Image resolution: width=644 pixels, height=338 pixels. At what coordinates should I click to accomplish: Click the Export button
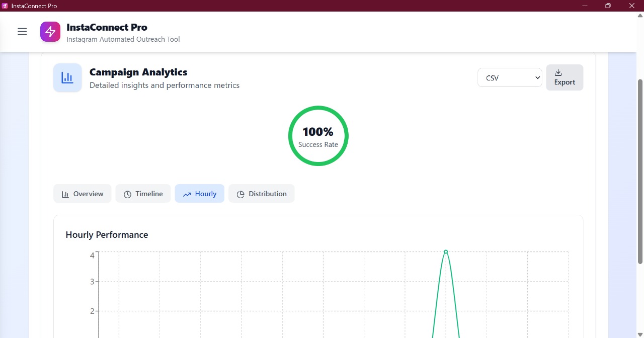click(x=565, y=77)
